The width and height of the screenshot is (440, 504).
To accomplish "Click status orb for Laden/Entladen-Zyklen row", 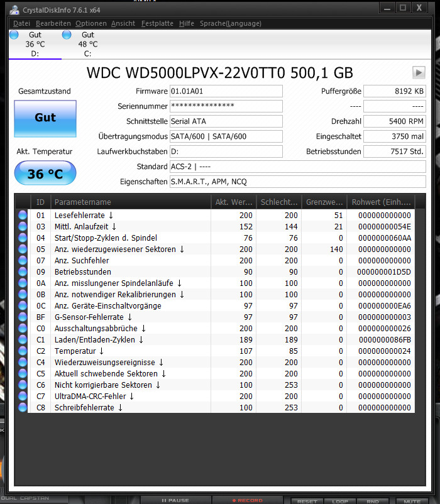I will click(23, 340).
